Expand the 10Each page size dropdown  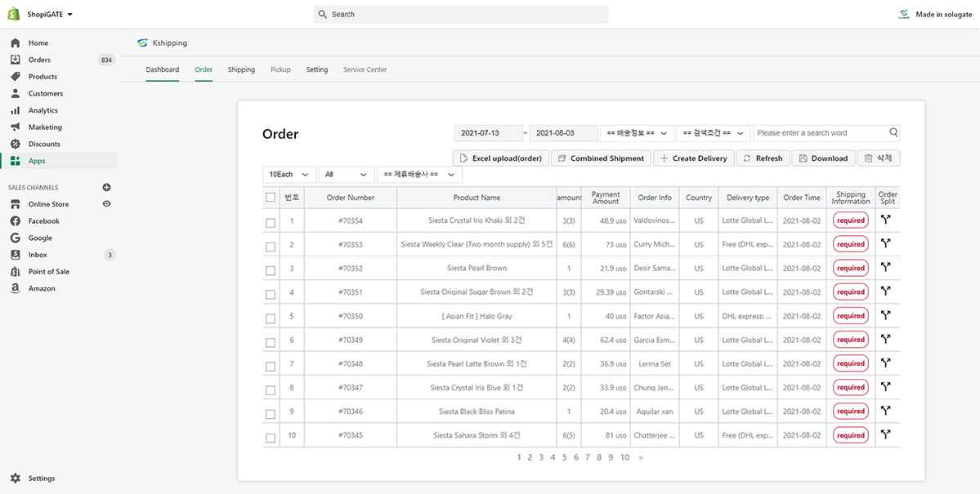click(289, 174)
